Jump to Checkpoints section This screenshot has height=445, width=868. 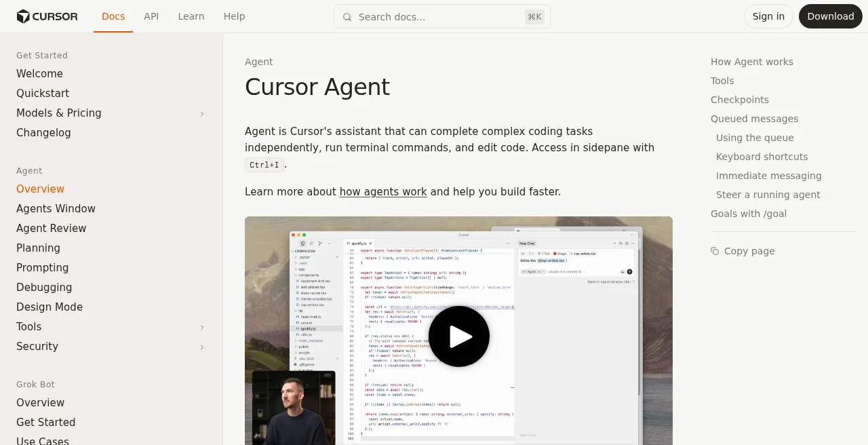tap(740, 100)
